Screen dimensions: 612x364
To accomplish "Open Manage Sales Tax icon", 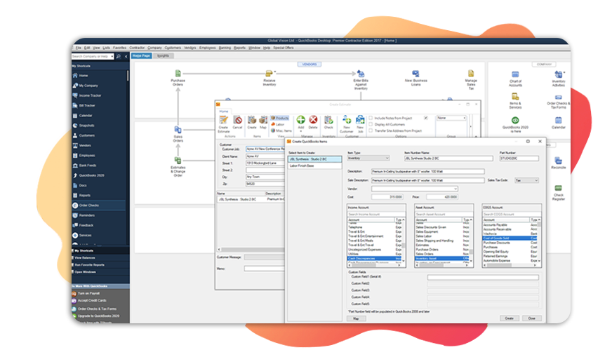I will pos(471,74).
